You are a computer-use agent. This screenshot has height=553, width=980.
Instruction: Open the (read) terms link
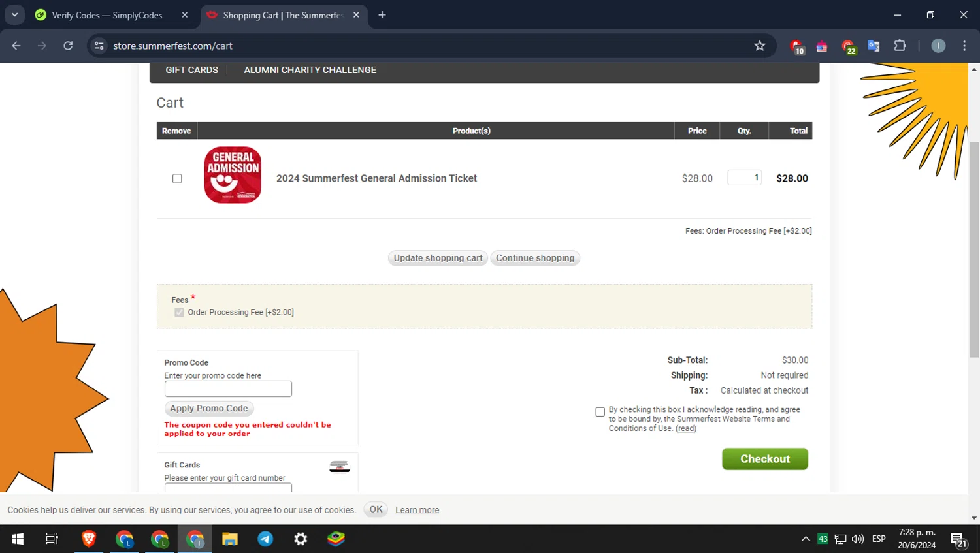click(685, 428)
